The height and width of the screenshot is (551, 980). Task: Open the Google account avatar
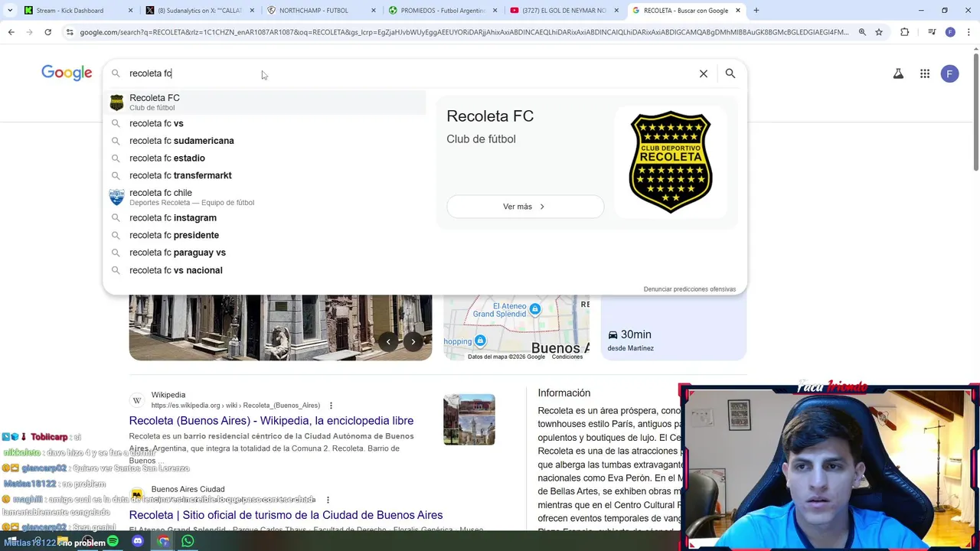tap(949, 73)
